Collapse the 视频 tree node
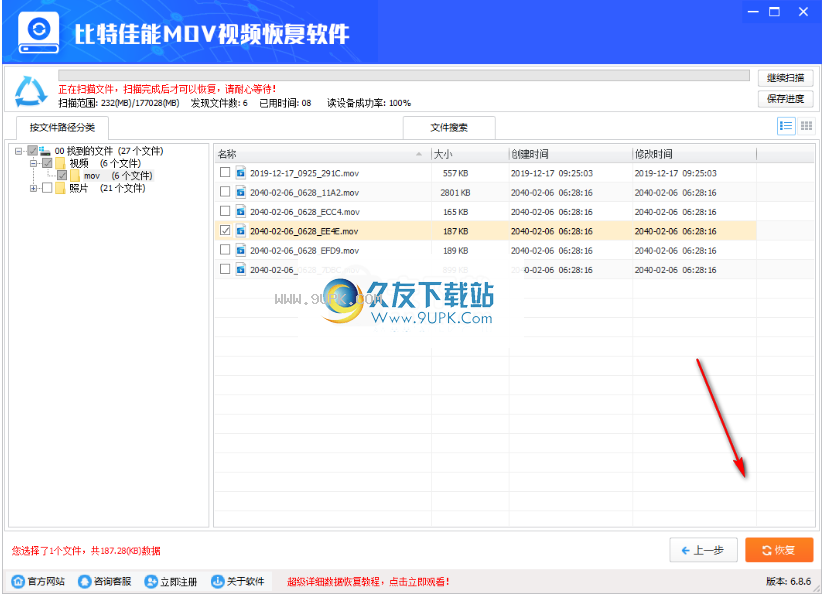Viewport: 822px width, 603px height. [33, 163]
